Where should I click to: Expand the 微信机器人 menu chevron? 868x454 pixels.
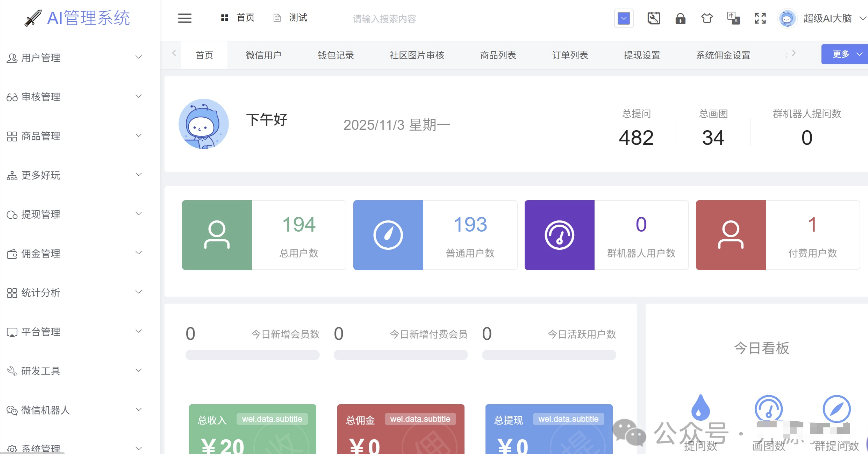point(138,409)
